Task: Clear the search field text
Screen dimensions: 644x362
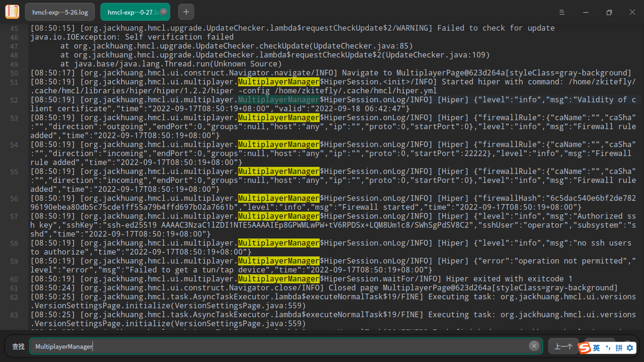Action: click(x=534, y=346)
